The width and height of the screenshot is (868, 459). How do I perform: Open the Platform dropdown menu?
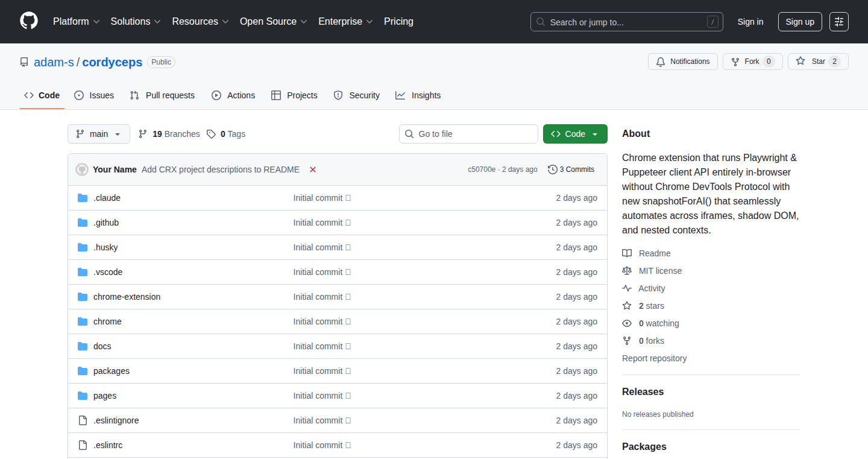point(77,21)
